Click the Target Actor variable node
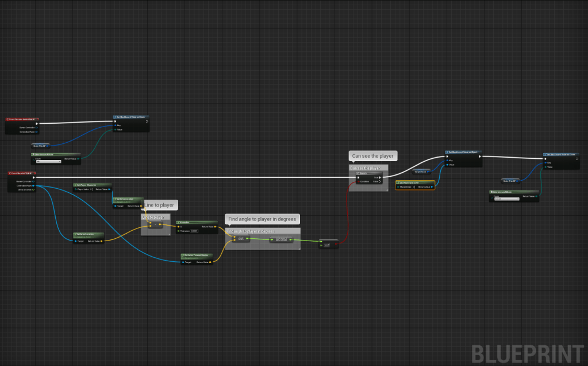The image size is (588, 366). point(421,171)
